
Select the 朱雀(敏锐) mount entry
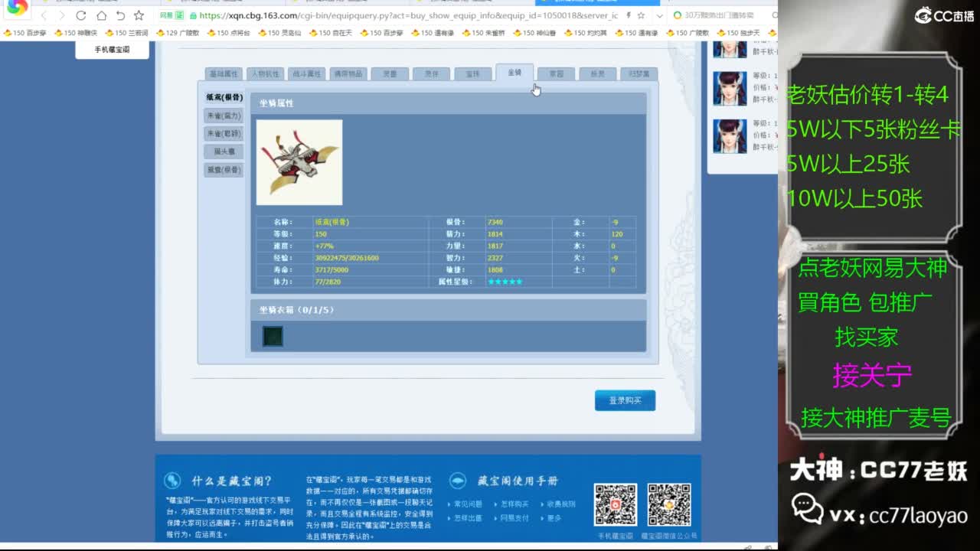[224, 133]
